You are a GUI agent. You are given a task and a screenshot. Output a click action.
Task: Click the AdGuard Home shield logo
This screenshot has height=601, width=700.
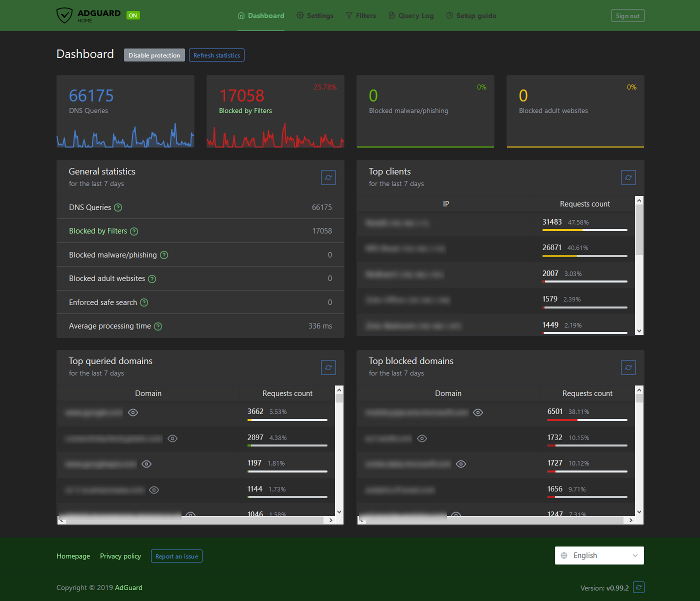tap(64, 15)
